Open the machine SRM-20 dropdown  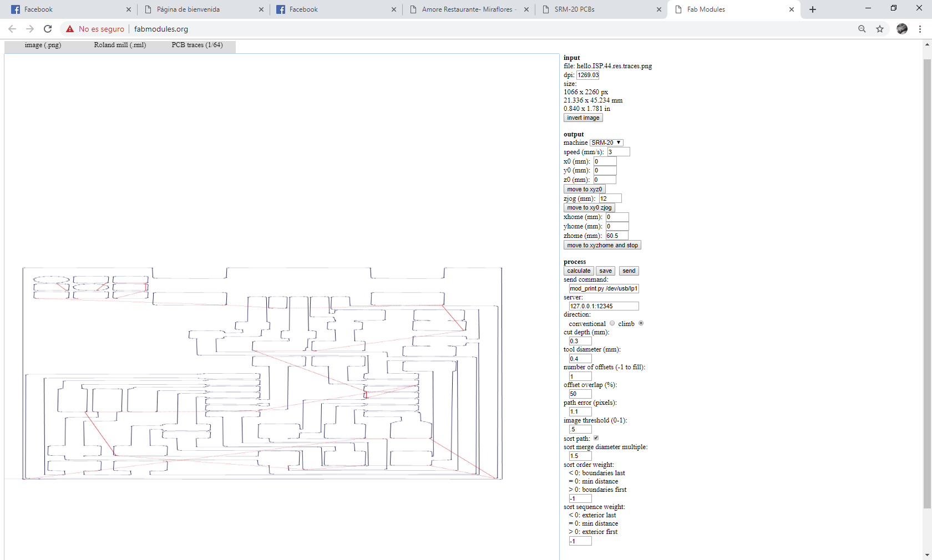pos(606,142)
